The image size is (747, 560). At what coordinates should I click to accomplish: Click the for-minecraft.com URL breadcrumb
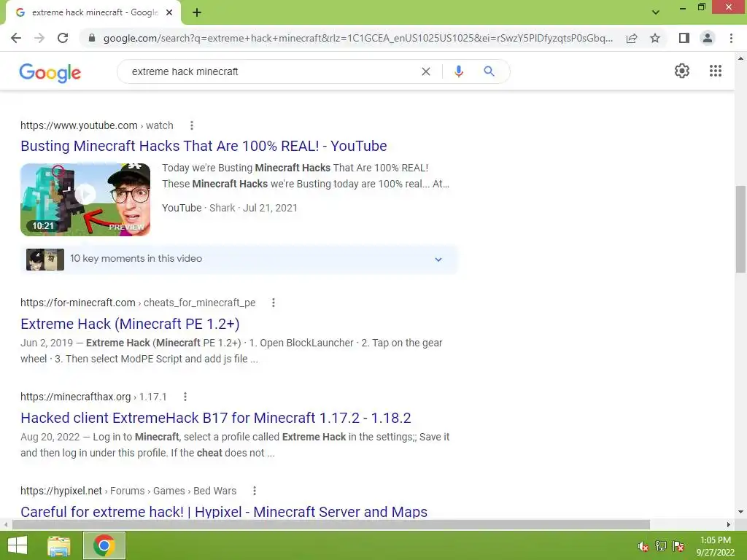point(138,303)
